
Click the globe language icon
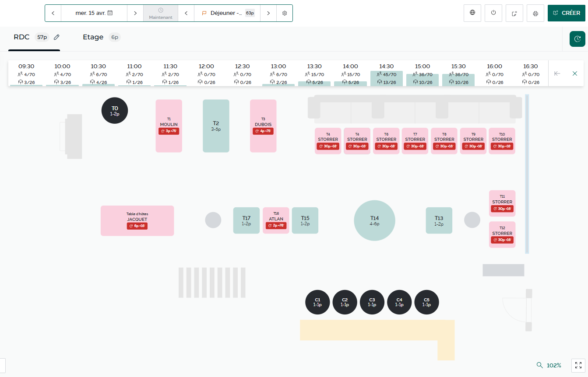pyautogui.click(x=472, y=13)
